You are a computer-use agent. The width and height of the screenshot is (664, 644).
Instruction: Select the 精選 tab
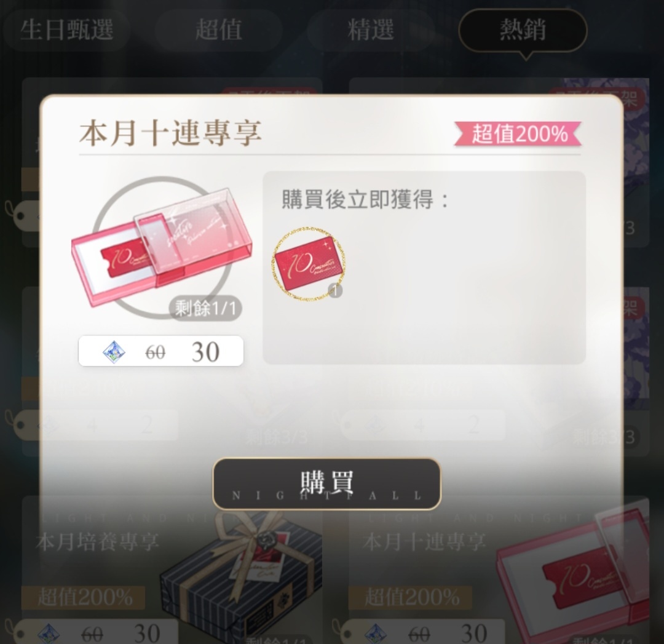point(371,30)
